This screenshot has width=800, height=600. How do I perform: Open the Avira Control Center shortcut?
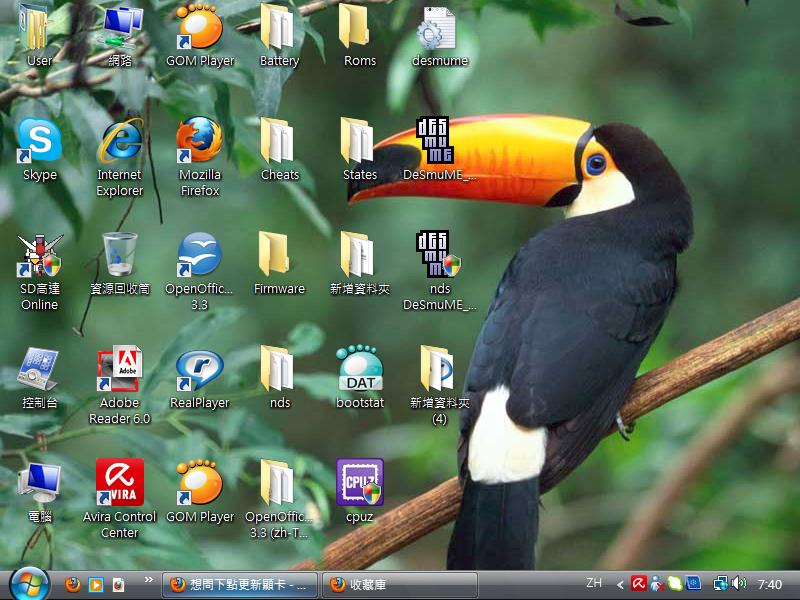120,483
